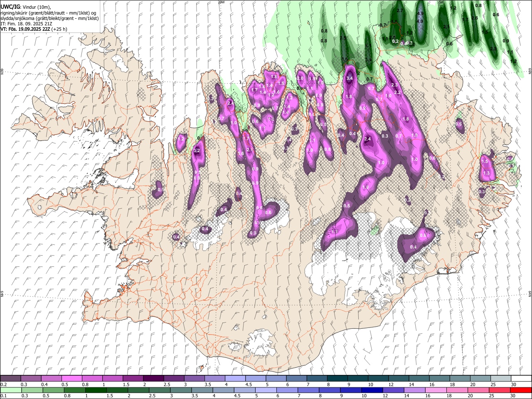Click the royal blue rain swatch between 9 and 10
532x399 pixels.
coord(351,390)
